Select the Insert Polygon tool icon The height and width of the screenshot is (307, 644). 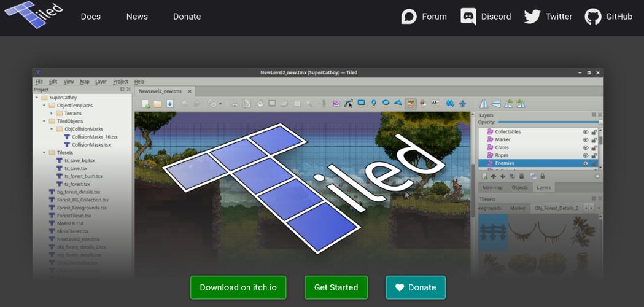pos(398,104)
